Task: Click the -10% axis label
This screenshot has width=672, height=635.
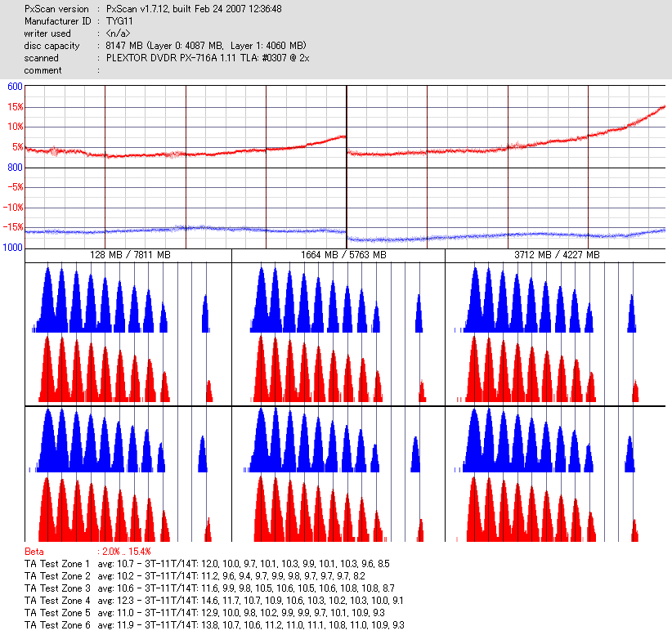Action: [x=13, y=208]
